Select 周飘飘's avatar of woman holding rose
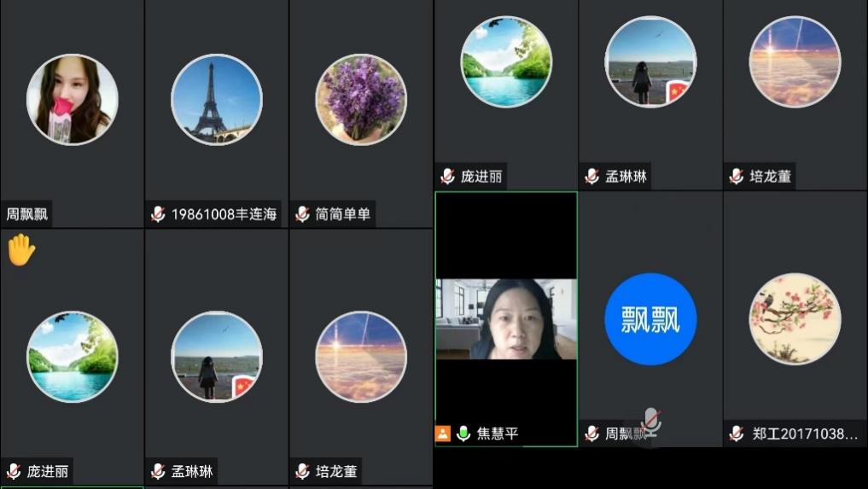Viewport: 868px width, 489px height. click(x=72, y=99)
